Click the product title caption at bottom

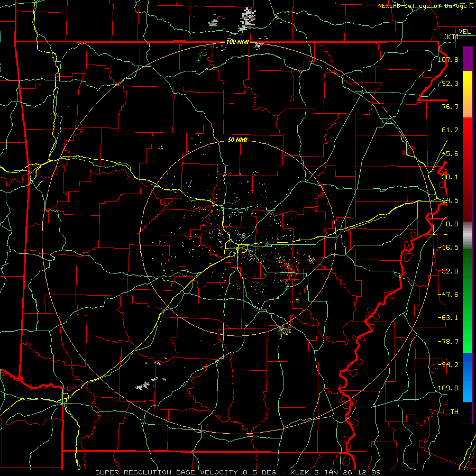pyautogui.click(x=238, y=472)
